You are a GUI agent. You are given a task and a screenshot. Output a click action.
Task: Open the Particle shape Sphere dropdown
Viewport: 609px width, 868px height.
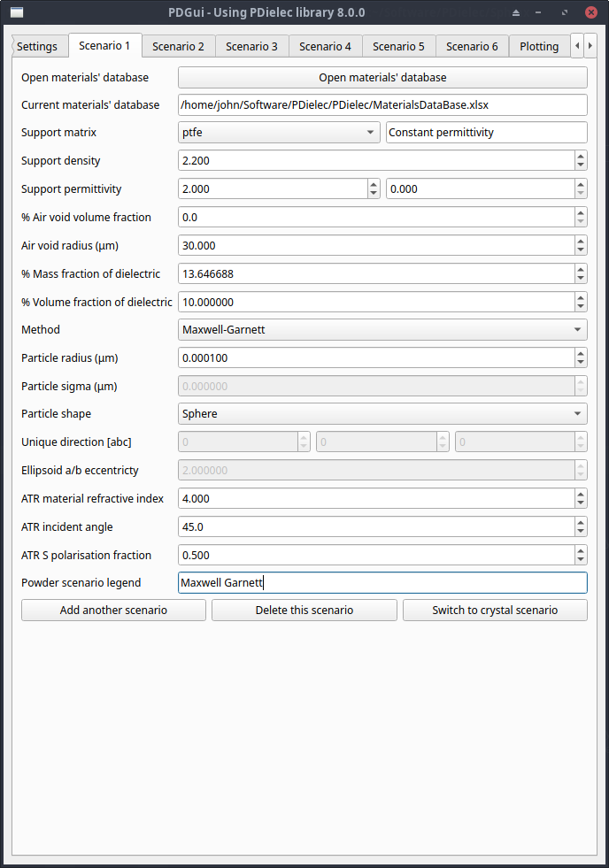pyautogui.click(x=382, y=413)
